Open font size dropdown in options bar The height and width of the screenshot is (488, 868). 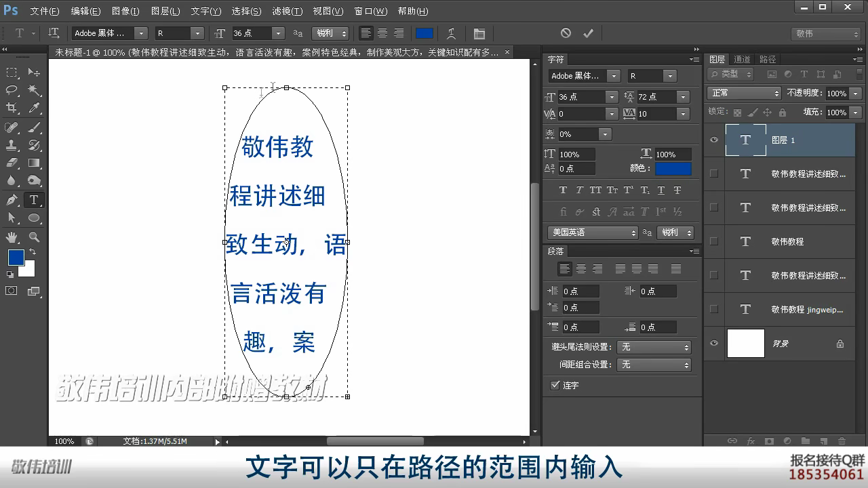277,33
